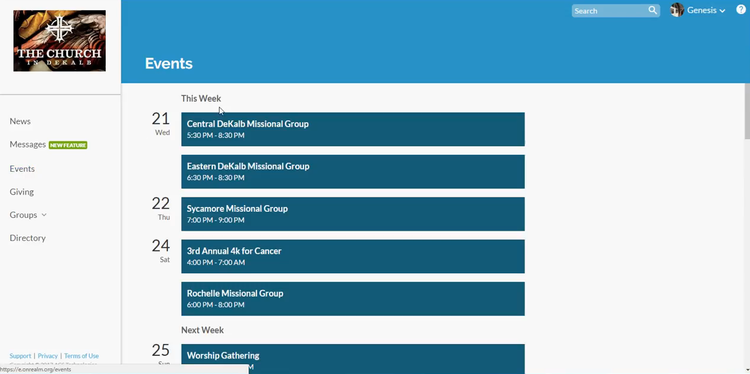Click the NEW FEATURE badge

(x=68, y=145)
